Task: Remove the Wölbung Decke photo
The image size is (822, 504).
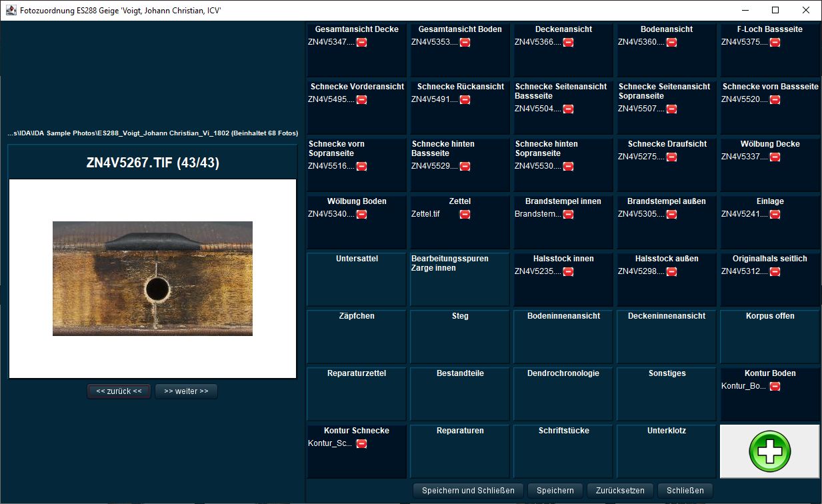Action: pos(775,157)
